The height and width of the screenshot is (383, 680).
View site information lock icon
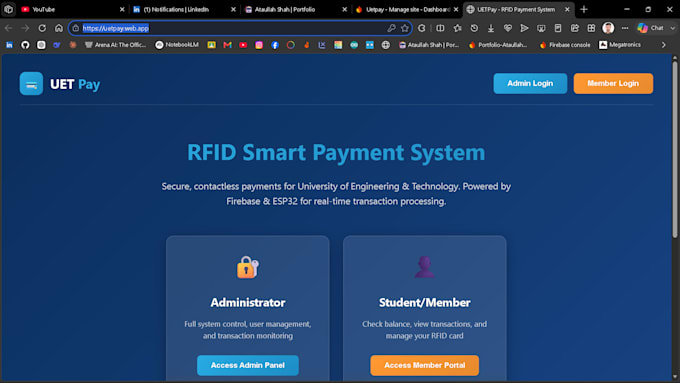(75, 28)
